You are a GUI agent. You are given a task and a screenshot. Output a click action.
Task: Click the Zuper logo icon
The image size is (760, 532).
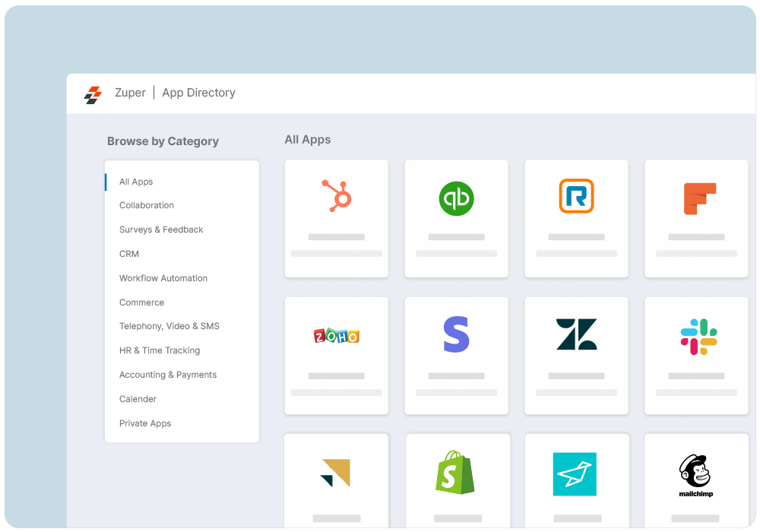pos(93,95)
